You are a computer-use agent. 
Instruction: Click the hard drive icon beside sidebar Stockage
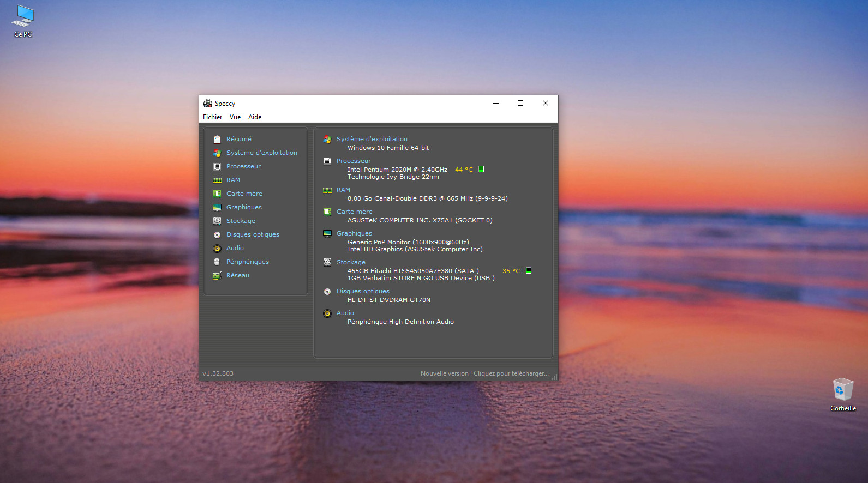coord(217,221)
